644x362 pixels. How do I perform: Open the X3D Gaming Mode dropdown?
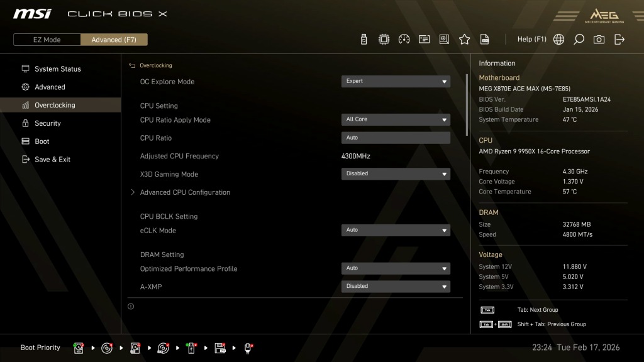(396, 173)
